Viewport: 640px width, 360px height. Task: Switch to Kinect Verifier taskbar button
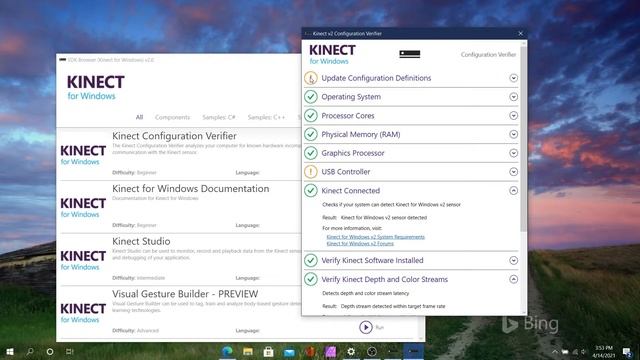pos(413,351)
